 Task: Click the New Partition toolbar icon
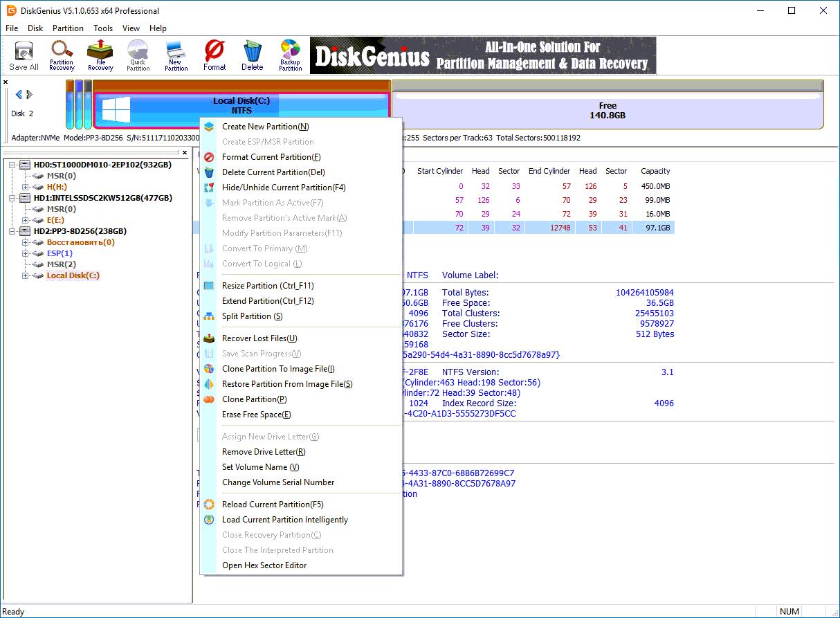[176, 55]
